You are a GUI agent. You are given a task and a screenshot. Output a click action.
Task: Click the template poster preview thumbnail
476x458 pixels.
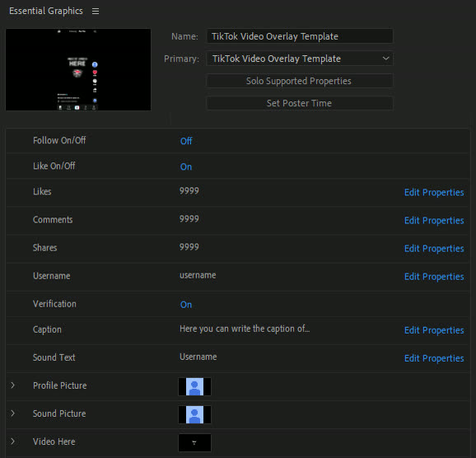(x=78, y=69)
